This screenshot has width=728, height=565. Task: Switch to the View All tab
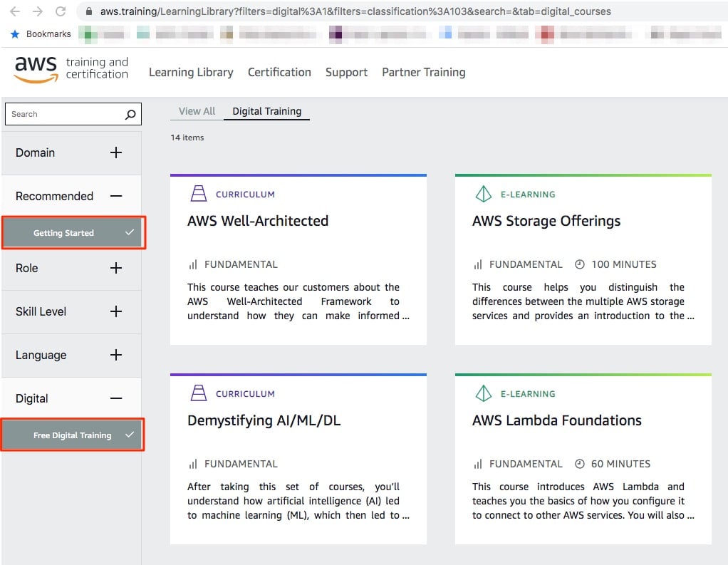197,111
